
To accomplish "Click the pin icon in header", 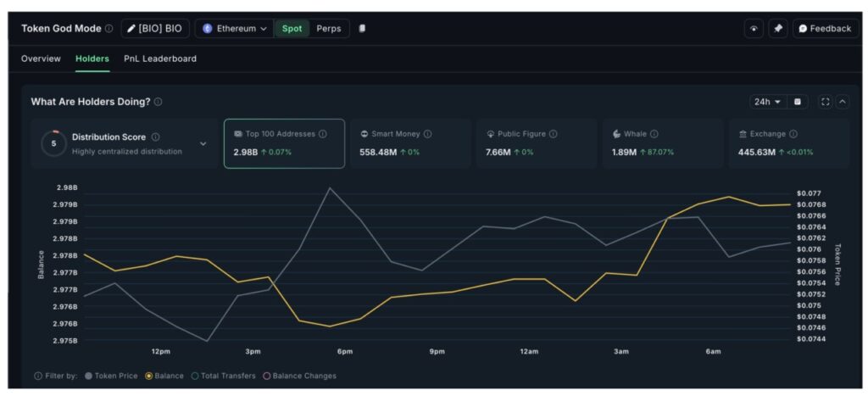I will (x=777, y=28).
